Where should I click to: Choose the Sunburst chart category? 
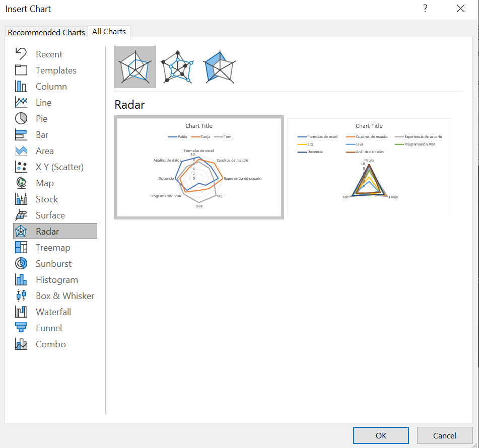55,264
